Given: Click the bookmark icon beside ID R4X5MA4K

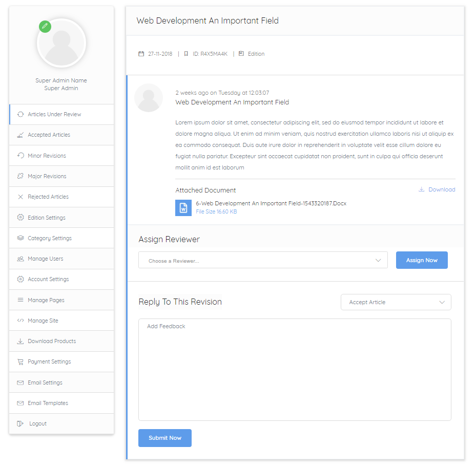Looking at the screenshot, I should pyautogui.click(x=186, y=54).
